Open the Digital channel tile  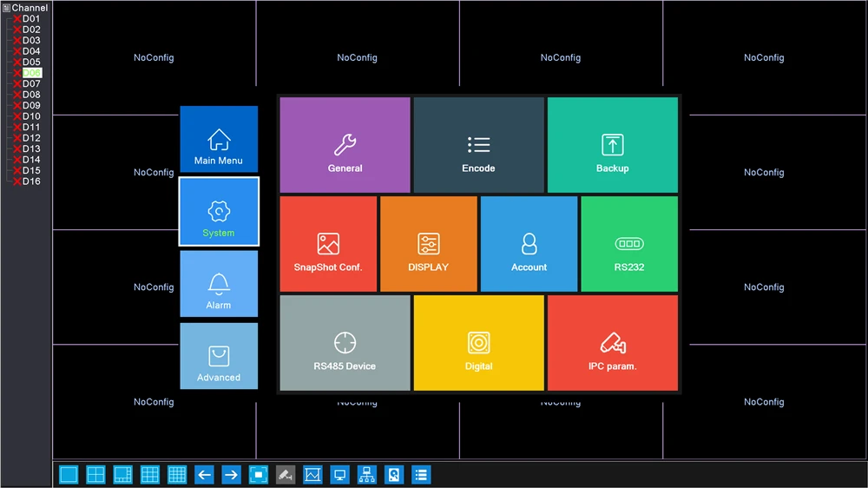coord(479,343)
